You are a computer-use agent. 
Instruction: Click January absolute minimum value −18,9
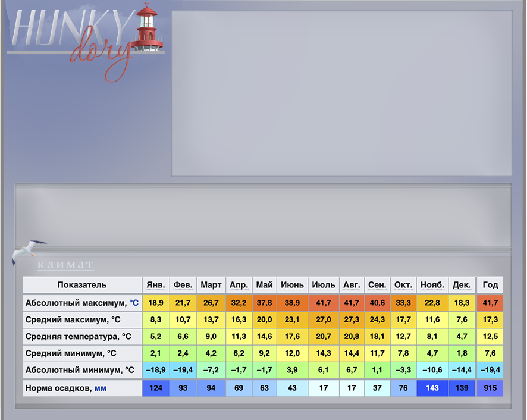point(156,370)
